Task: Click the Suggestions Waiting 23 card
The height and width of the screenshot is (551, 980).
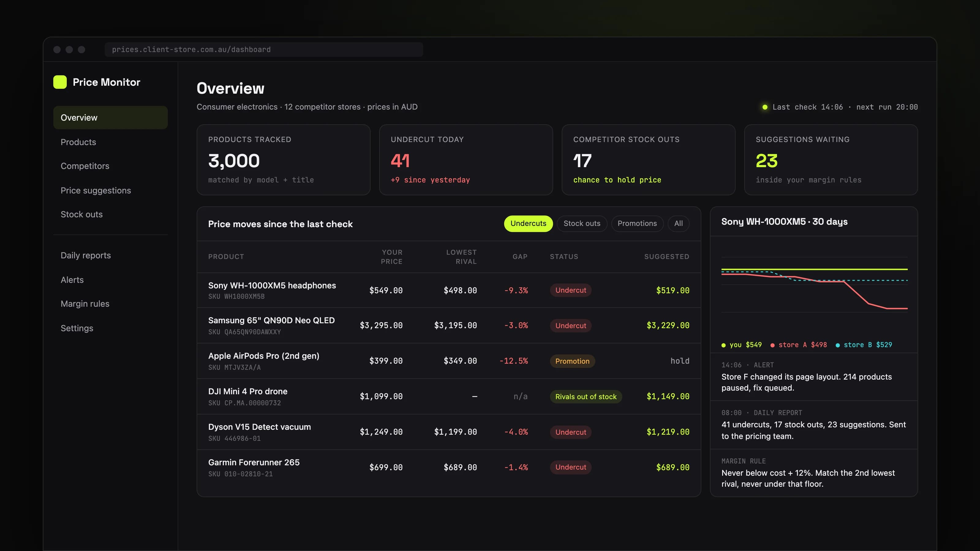Action: pos(831,160)
